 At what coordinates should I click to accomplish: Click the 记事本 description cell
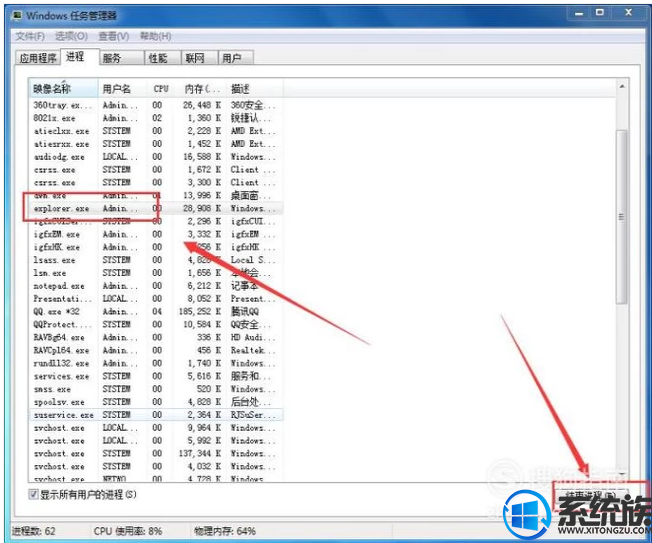tap(244, 286)
